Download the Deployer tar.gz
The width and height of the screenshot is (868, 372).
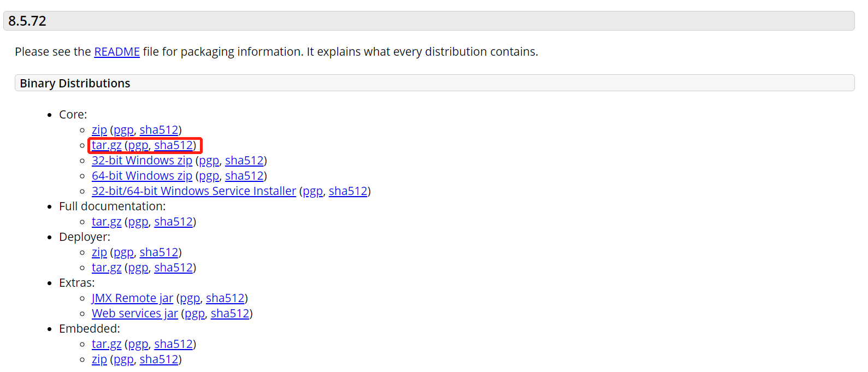coord(107,268)
